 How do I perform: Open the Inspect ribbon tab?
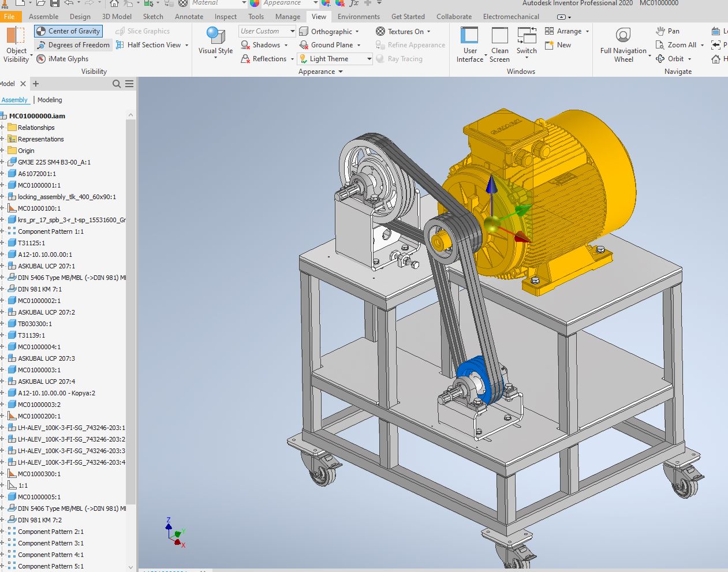(x=226, y=17)
